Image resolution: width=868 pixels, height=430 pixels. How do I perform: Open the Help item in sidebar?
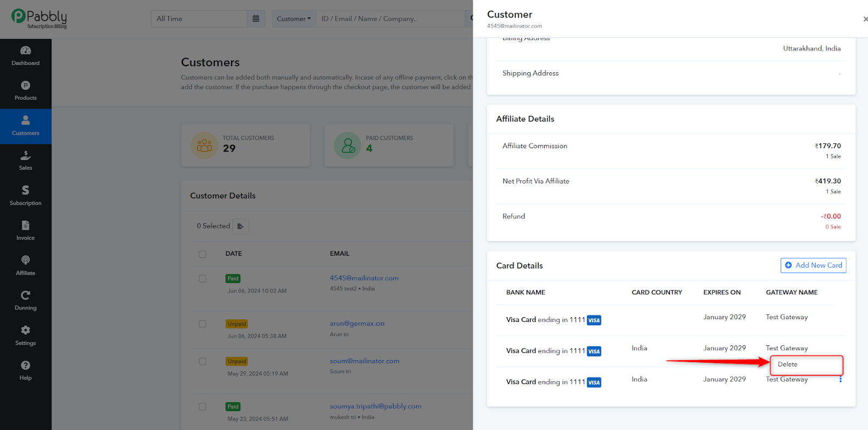[25, 370]
